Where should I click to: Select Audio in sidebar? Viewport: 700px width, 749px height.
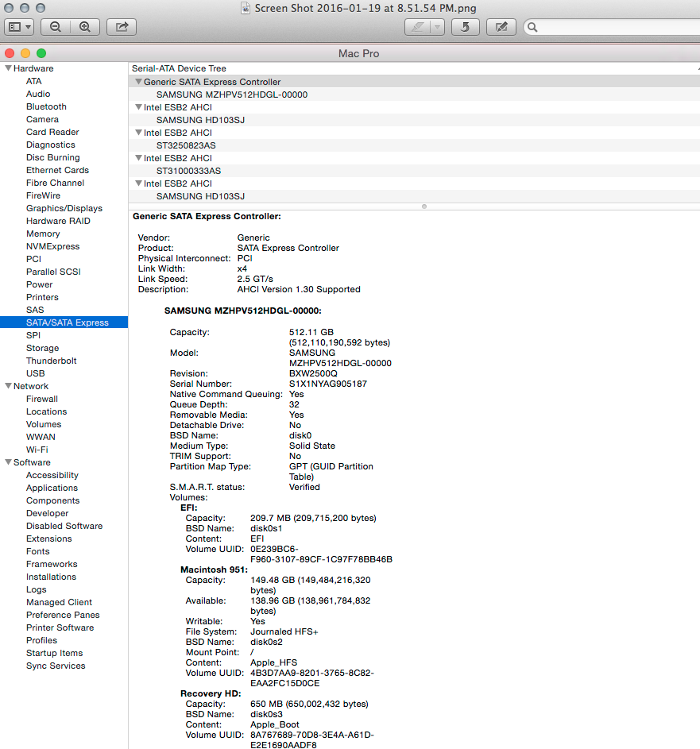point(38,94)
